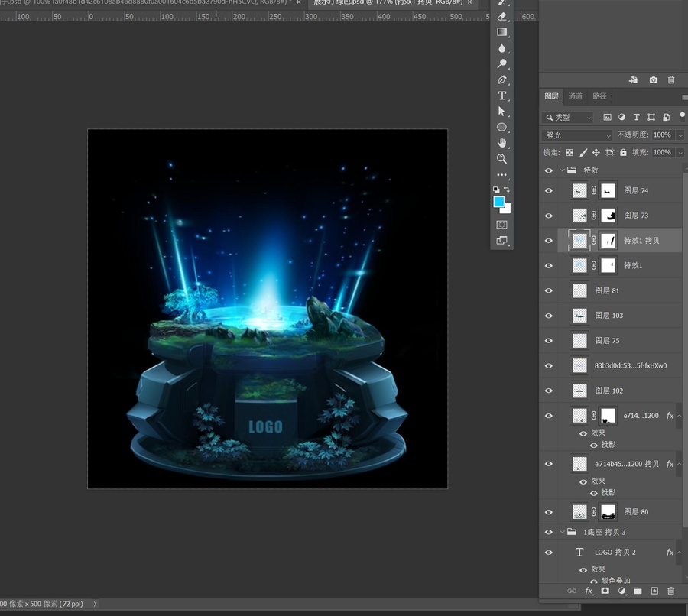
Task: Select the Hand tool
Action: pos(502,143)
